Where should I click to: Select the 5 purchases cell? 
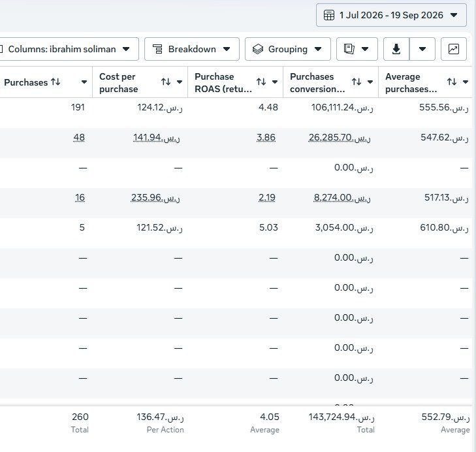click(82, 227)
